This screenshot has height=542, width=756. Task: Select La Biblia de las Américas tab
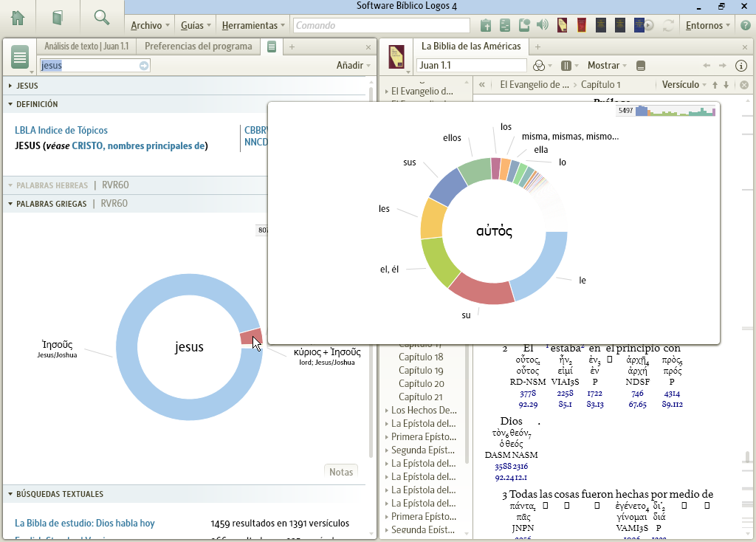tap(470, 46)
